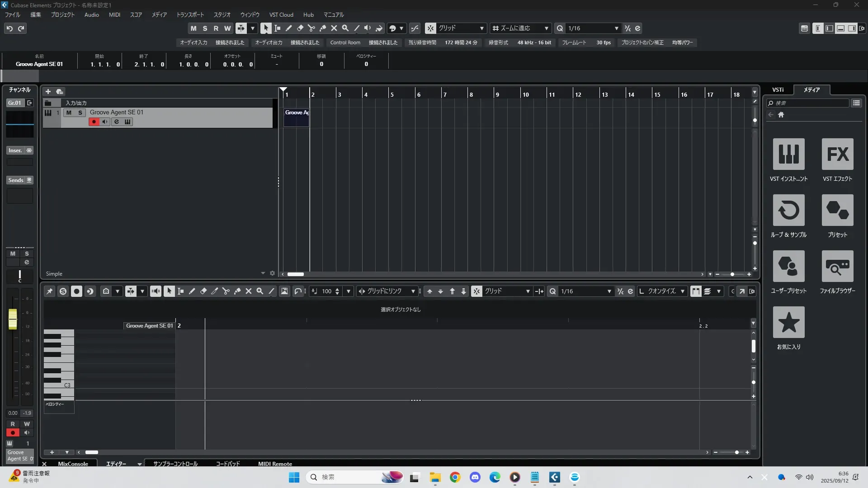Mute the Groove Agent SE 01 track
This screenshot has height=488, width=868.
(x=69, y=113)
